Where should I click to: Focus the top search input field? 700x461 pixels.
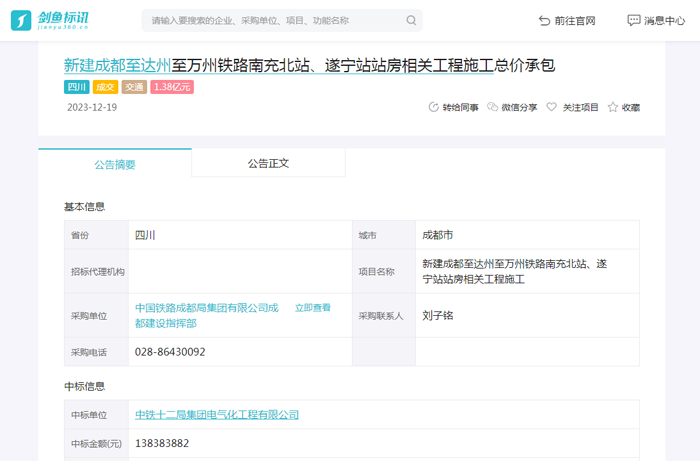point(270,20)
